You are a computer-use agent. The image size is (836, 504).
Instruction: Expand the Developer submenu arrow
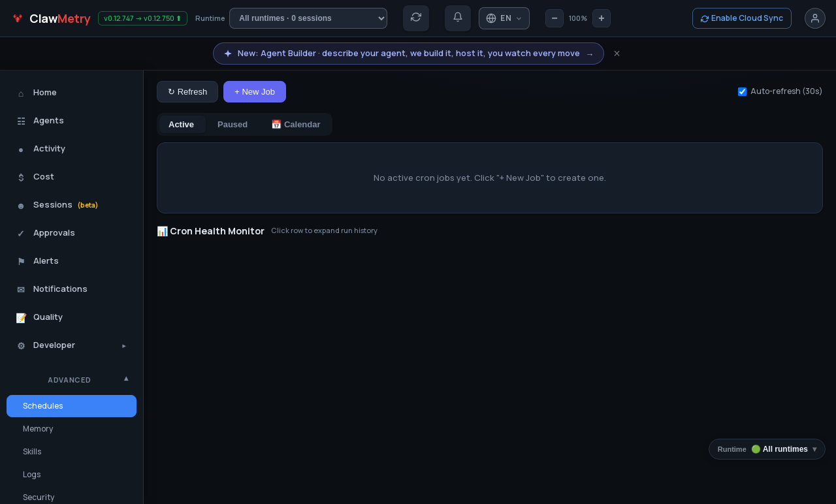click(124, 345)
